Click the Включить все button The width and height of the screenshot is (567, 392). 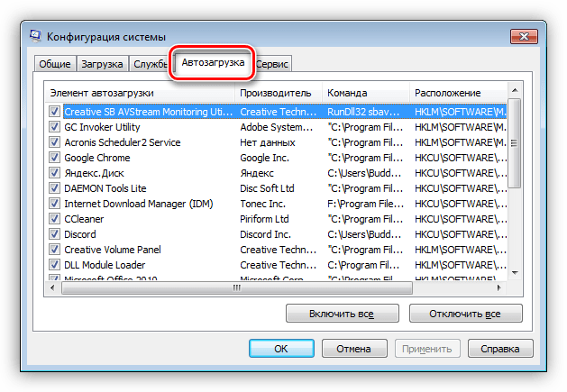coord(342,314)
